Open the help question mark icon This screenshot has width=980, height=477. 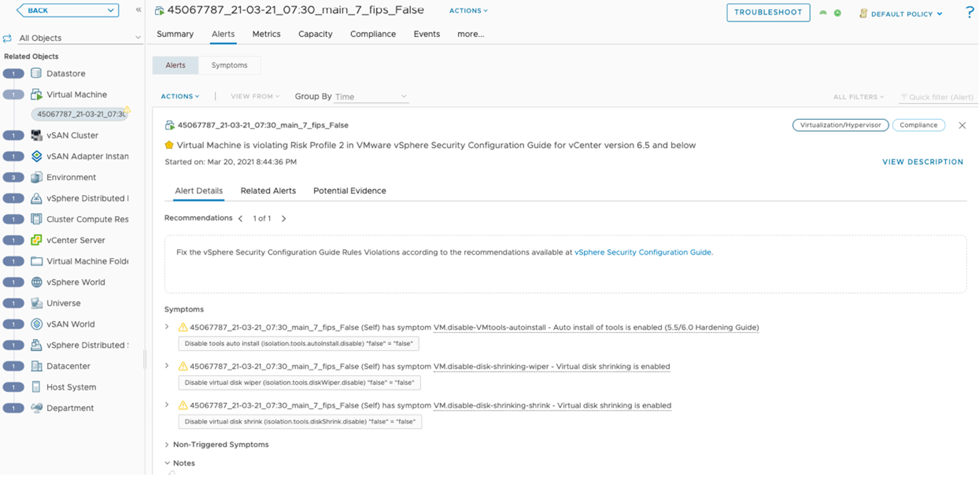[970, 13]
